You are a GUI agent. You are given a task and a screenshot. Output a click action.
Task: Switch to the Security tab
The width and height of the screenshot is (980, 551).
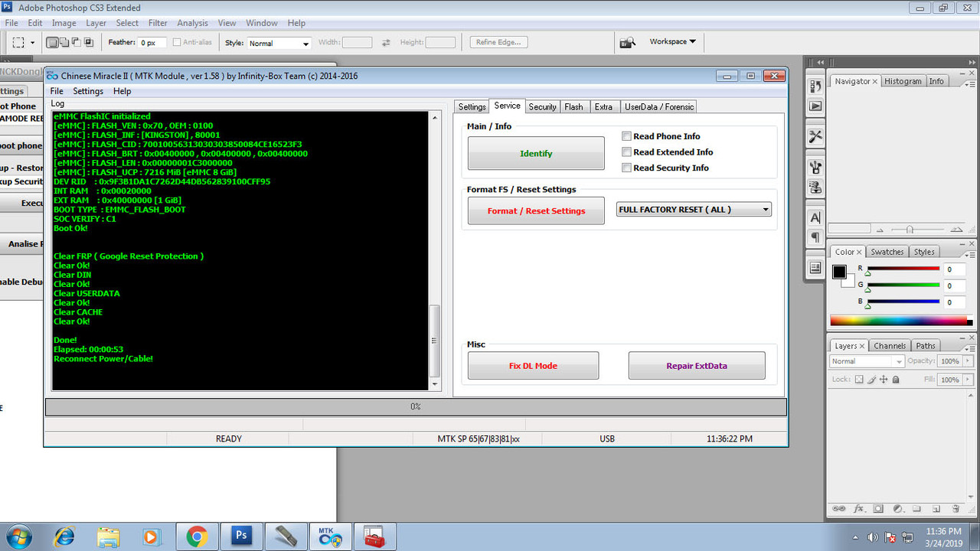pos(542,107)
